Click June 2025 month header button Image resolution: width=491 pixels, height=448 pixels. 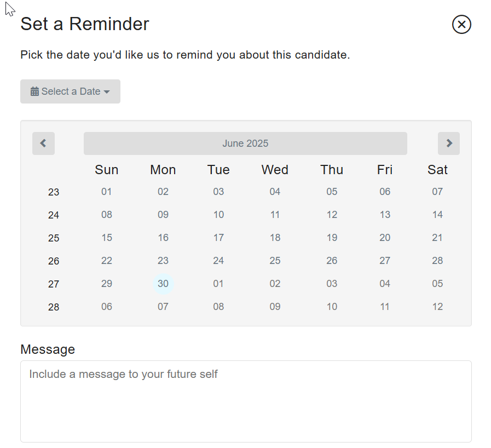(x=245, y=143)
